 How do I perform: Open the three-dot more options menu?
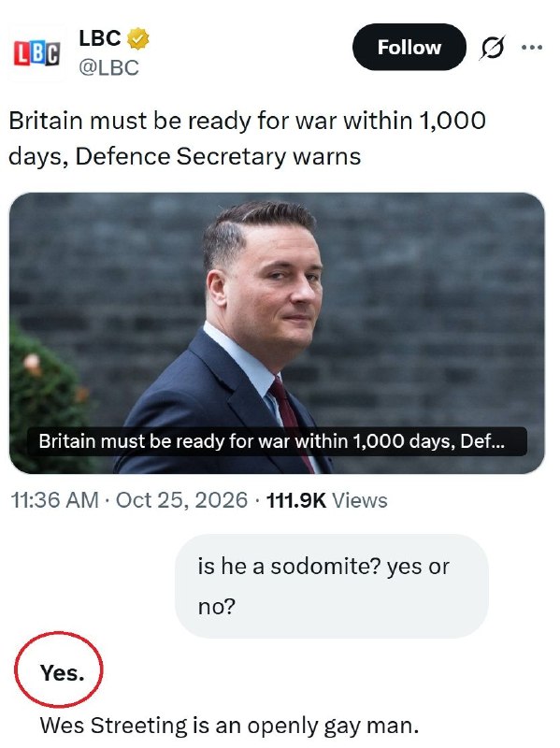click(532, 48)
